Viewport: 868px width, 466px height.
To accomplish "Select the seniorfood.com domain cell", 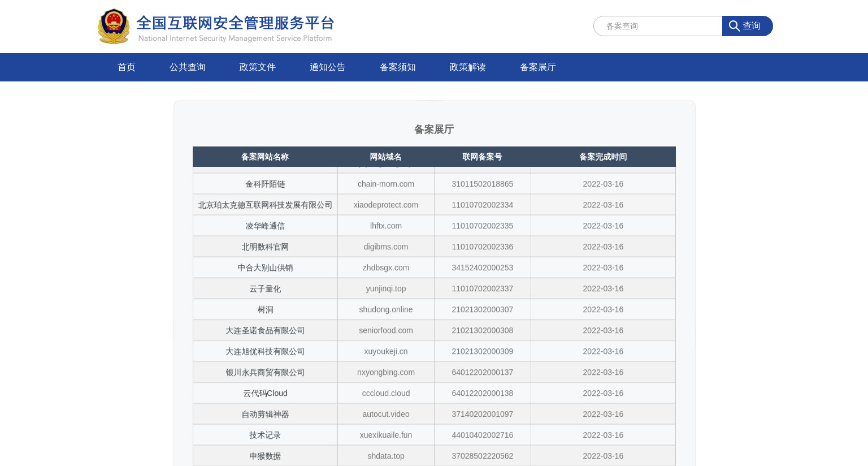I will 386,330.
